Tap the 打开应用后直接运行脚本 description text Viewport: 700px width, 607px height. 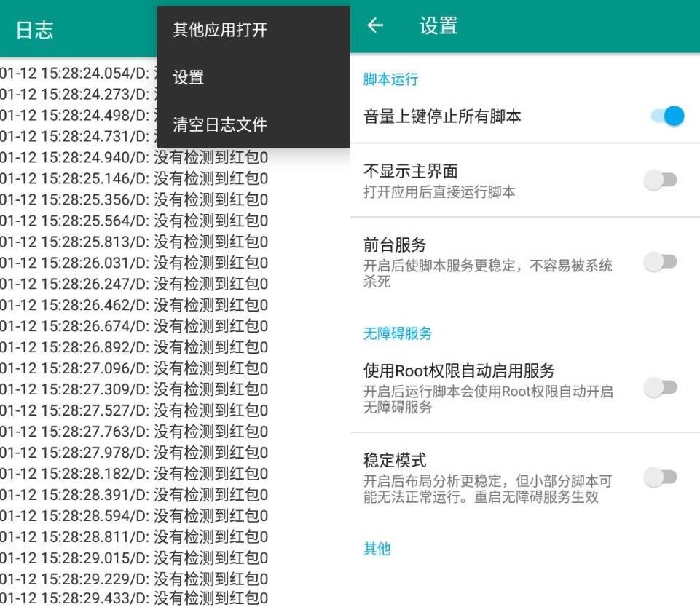point(439,192)
